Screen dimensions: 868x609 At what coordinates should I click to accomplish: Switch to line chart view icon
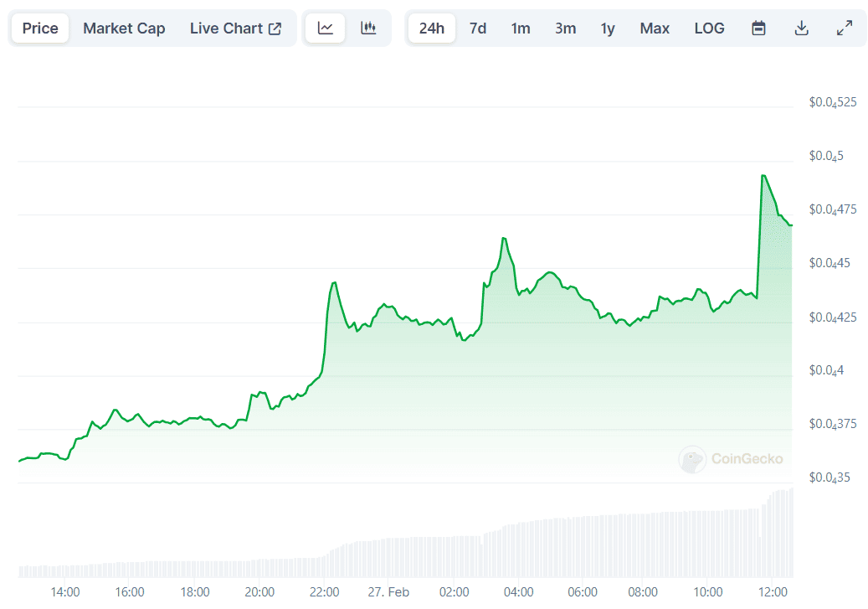click(x=326, y=28)
